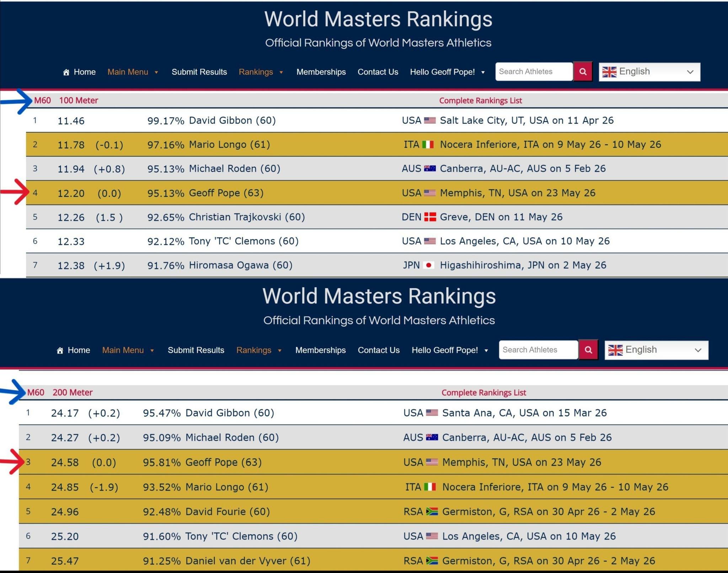
Task: Click the South Africa flag in Daniel van der Vyver's row
Action: coord(432,561)
